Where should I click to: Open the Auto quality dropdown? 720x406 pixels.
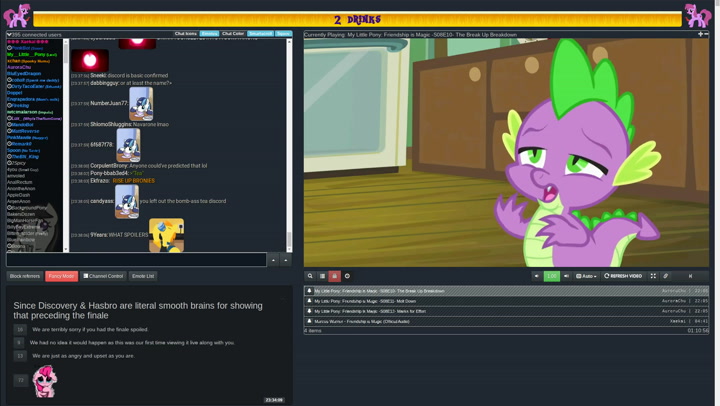pos(586,276)
